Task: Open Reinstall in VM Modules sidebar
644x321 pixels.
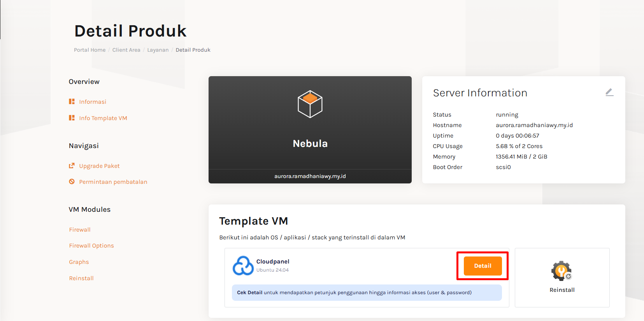Action: (x=81, y=278)
